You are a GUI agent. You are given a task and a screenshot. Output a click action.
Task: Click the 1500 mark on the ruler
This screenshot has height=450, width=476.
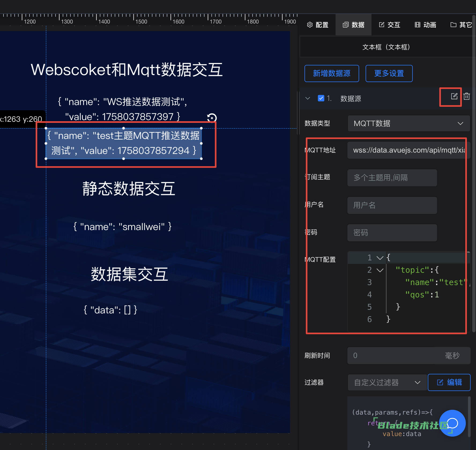coord(141,21)
